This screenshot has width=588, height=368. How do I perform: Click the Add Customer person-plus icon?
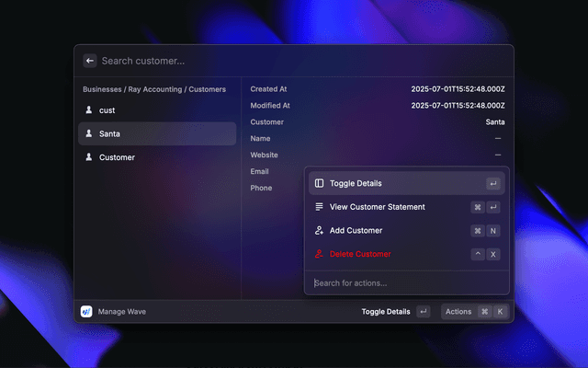pos(319,231)
